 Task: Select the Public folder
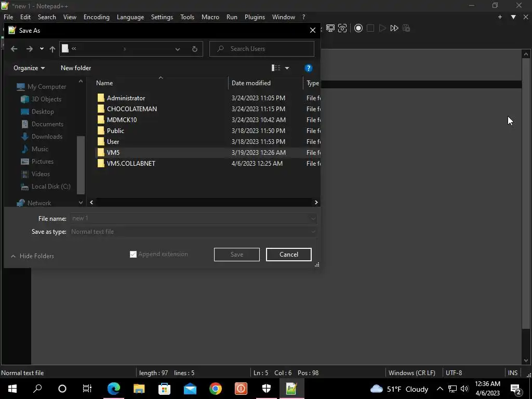115,130
